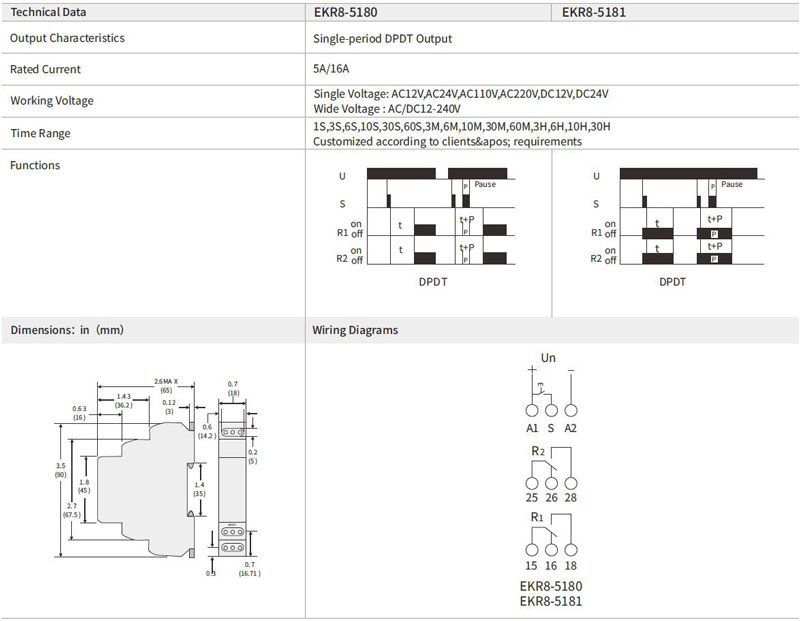Viewport: 800px width, 621px height.
Task: Click the Time Range row label
Action: (40, 133)
